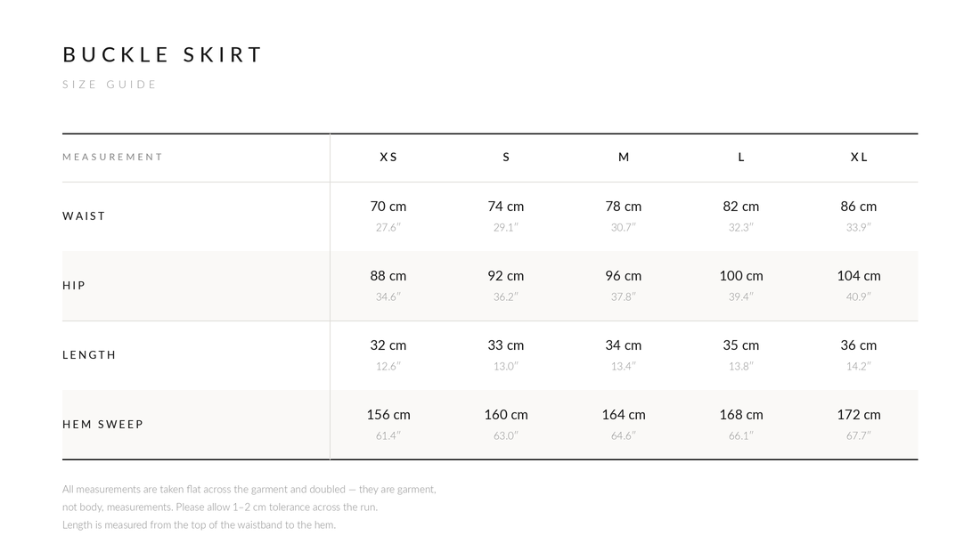Click the XL size column header
980x552 pixels.
[x=859, y=158]
